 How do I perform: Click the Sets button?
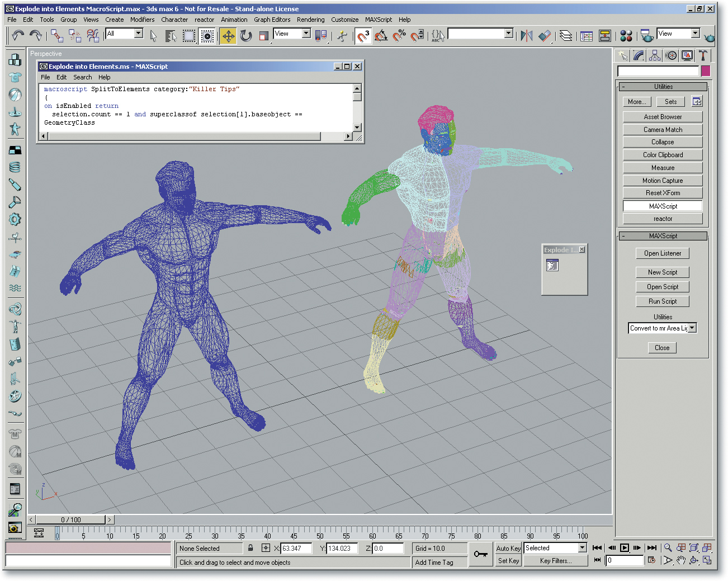671,102
